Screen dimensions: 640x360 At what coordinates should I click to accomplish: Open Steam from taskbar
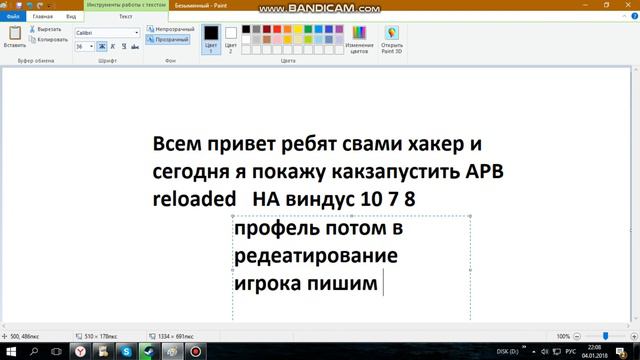(149, 351)
